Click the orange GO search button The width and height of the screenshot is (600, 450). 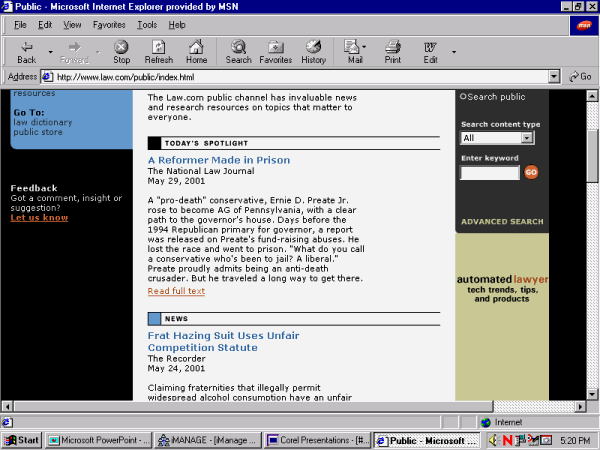tap(531, 172)
